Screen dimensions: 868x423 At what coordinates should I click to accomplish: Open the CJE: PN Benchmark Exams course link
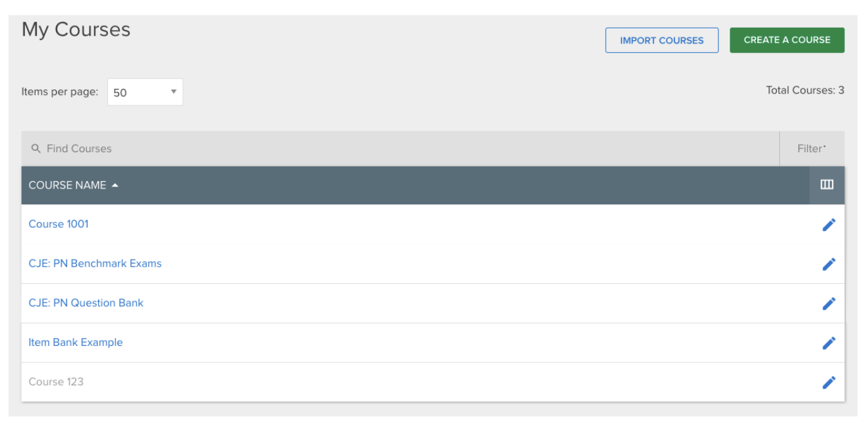tap(95, 264)
